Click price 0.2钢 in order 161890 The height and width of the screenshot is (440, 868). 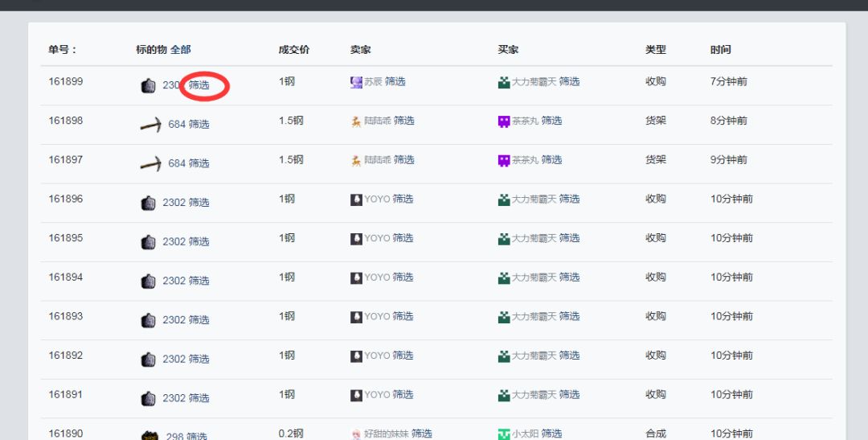[291, 434]
